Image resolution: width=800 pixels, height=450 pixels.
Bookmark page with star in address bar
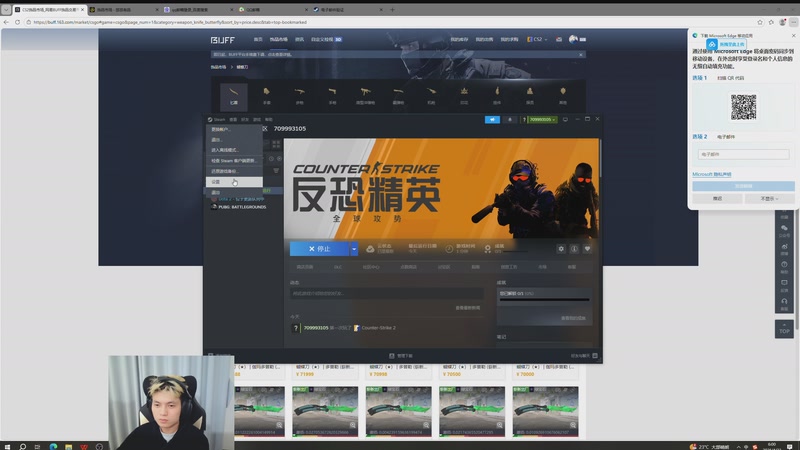pos(760,22)
